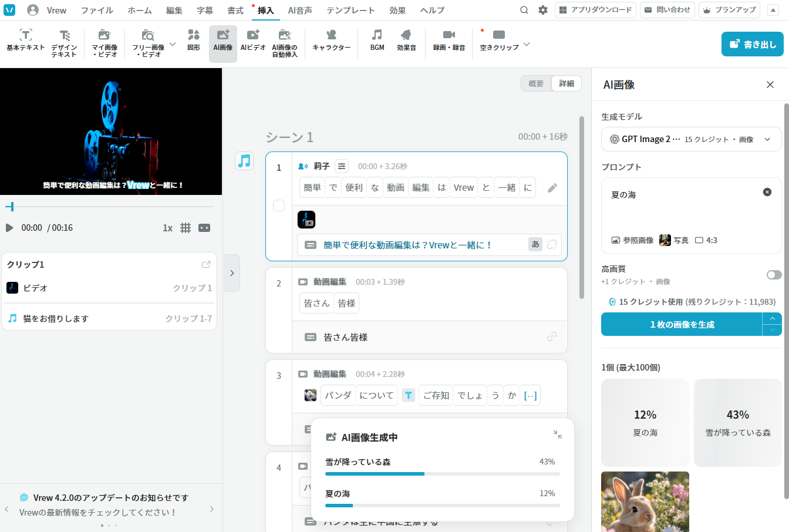
Task: Minimize the AI画像生成中 progress popup
Action: coord(558,435)
